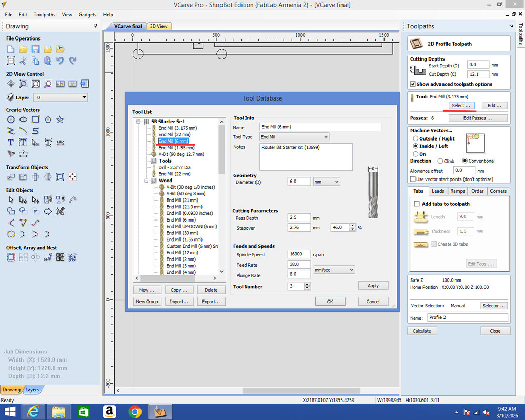This screenshot has height=420, width=525.
Task: Toggle Create 3D tabs checkbox
Action: coord(434,244)
